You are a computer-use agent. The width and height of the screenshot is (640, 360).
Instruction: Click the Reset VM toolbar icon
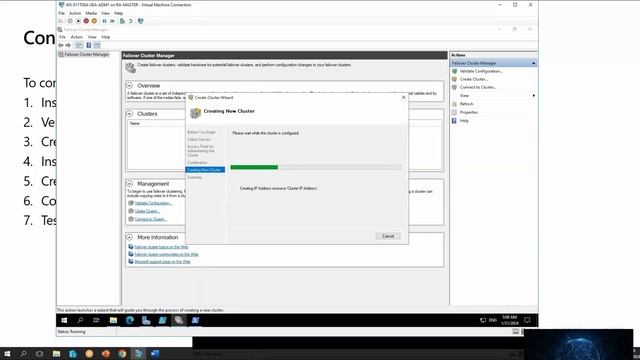(x=112, y=21)
